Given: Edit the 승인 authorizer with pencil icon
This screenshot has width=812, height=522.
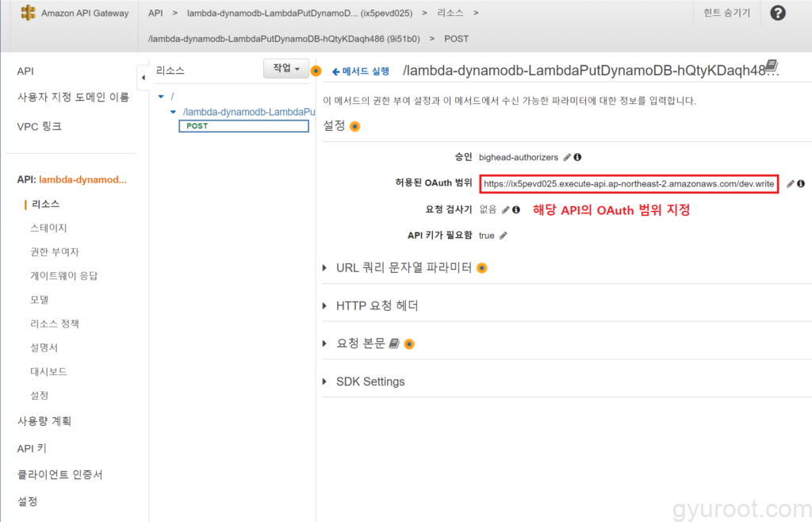Looking at the screenshot, I should point(566,157).
